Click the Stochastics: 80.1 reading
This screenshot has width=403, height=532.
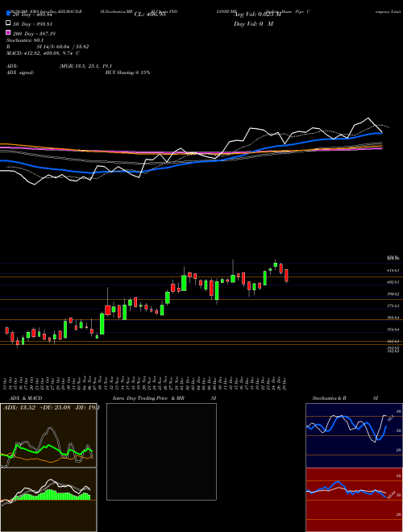[23, 40]
